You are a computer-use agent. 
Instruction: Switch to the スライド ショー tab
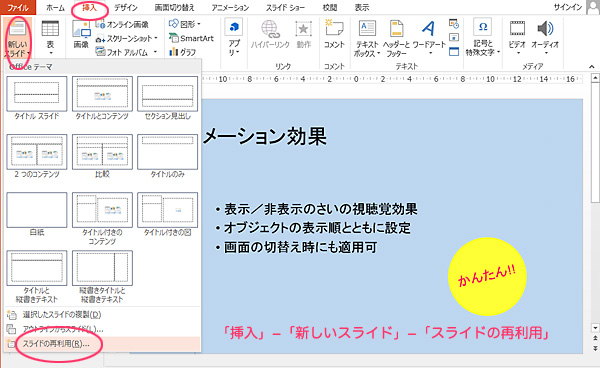285,7
